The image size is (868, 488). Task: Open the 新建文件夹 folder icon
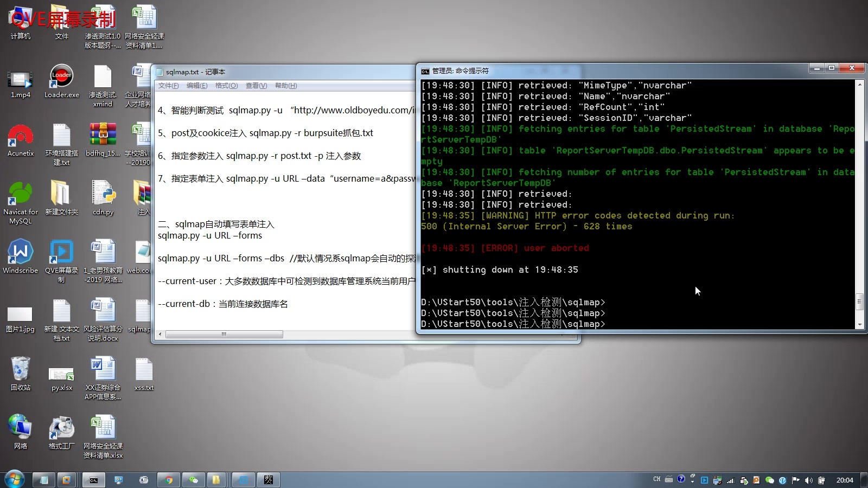coord(62,198)
